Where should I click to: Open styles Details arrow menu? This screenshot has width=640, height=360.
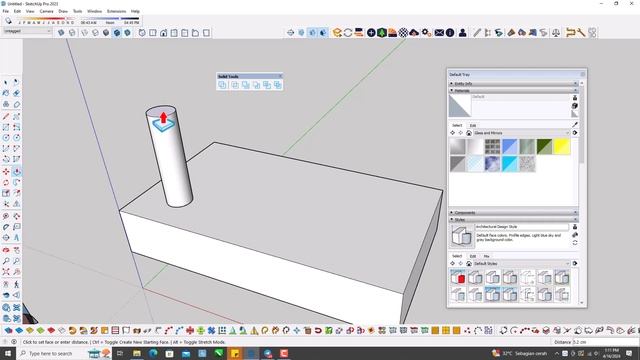575,264
